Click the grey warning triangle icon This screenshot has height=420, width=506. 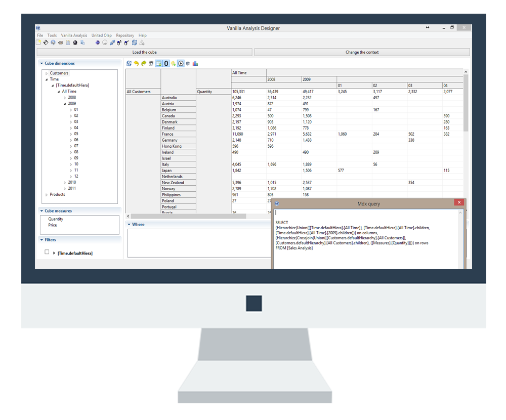pyautogui.click(x=142, y=43)
